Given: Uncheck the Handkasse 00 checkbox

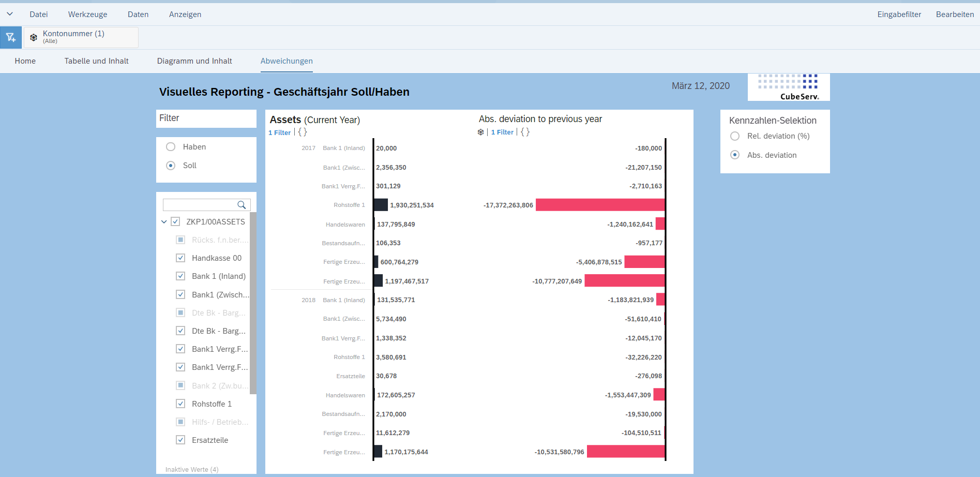Looking at the screenshot, I should [x=180, y=258].
